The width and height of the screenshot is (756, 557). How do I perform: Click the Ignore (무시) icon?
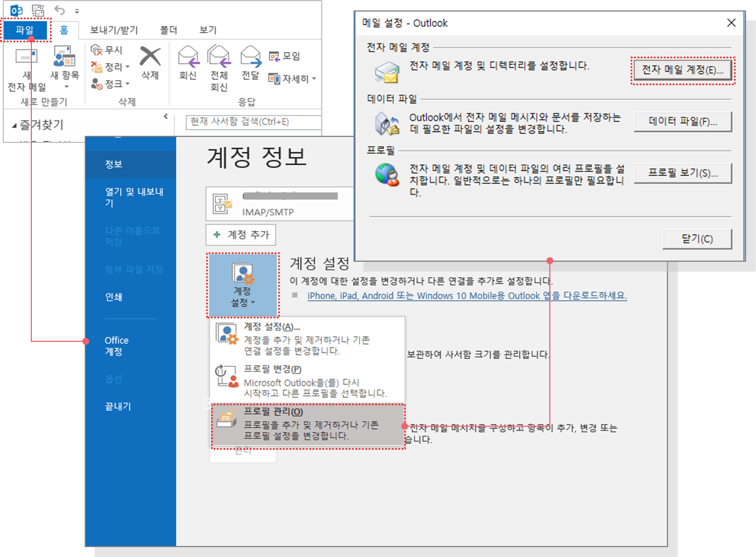[97, 50]
